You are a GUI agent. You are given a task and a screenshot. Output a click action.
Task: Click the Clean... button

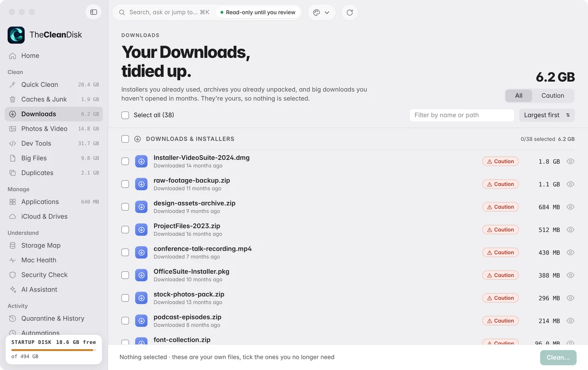(x=558, y=357)
